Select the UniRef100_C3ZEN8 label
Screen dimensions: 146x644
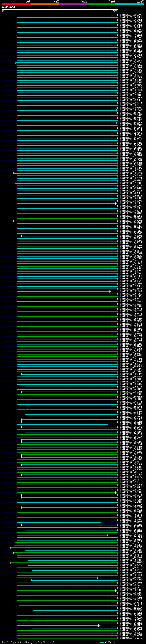[x=131, y=53]
